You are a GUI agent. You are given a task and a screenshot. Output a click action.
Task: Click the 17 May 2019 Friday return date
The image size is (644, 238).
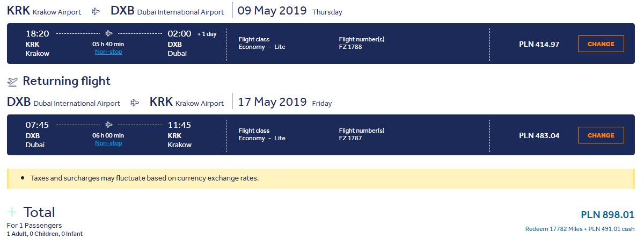coord(285,102)
